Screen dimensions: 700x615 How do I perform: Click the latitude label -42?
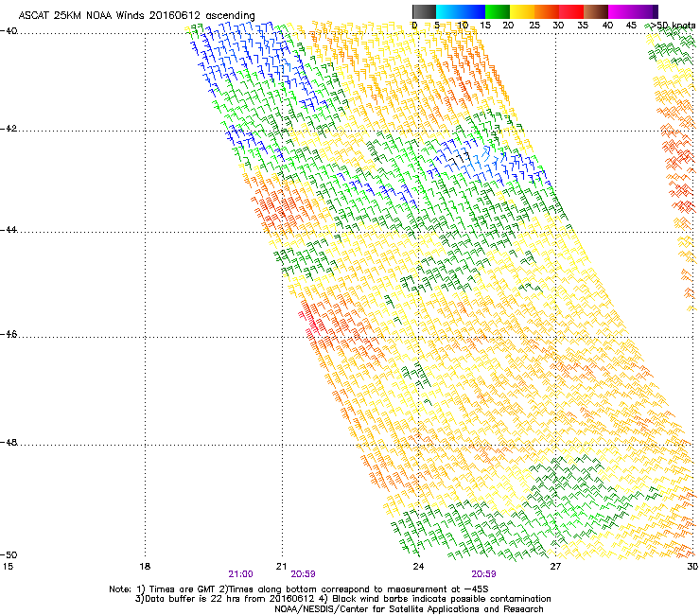pyautogui.click(x=9, y=129)
